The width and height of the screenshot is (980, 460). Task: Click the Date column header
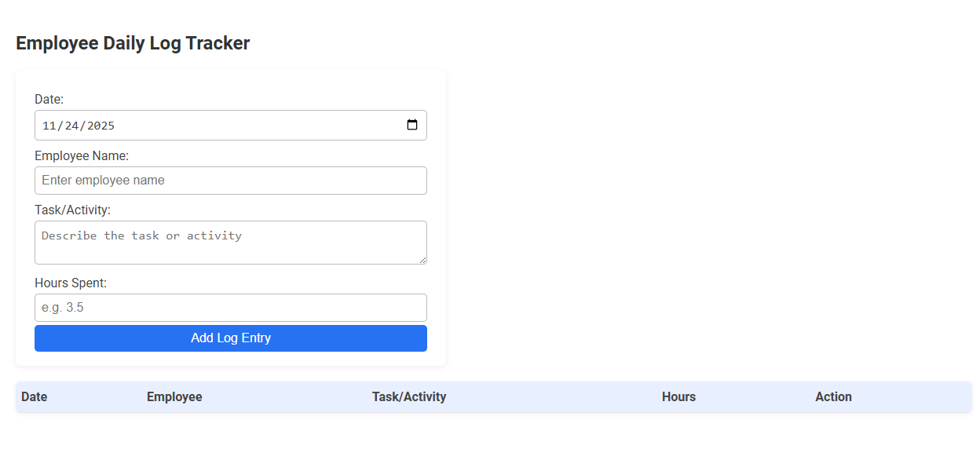click(34, 396)
